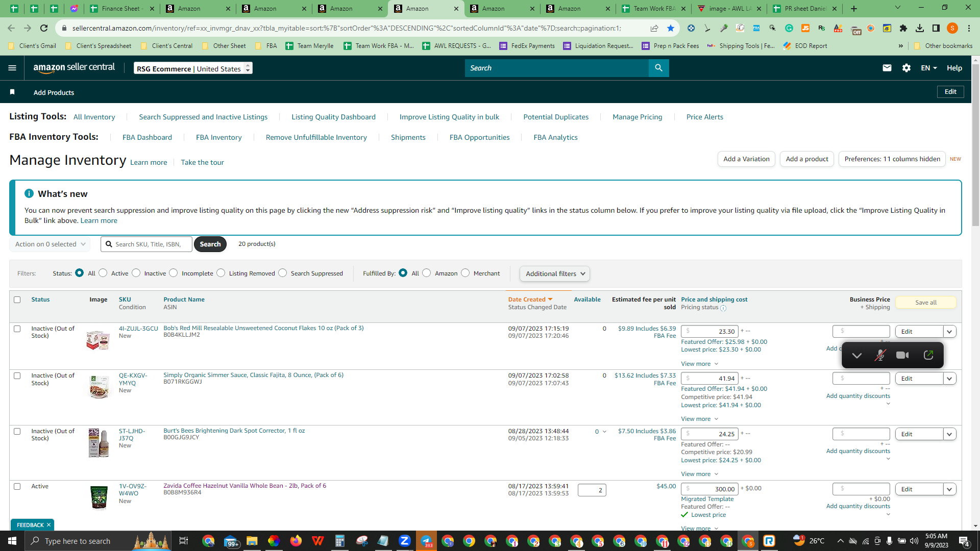Click the camera icon in floating call bar
The height and width of the screenshot is (551, 980).
(x=902, y=355)
